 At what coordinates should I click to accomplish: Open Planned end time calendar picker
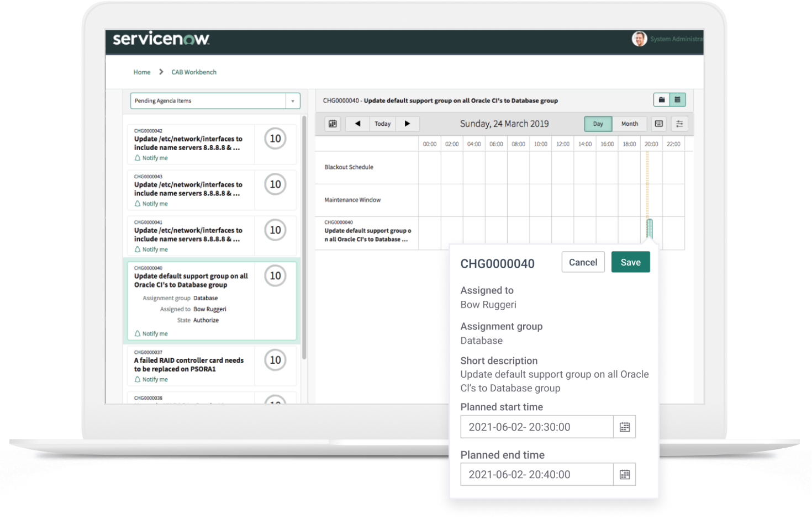(x=624, y=475)
